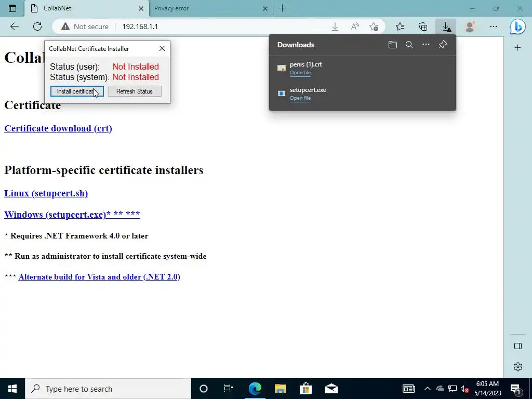Open the Collections icon
532x399 pixels.
point(423,26)
